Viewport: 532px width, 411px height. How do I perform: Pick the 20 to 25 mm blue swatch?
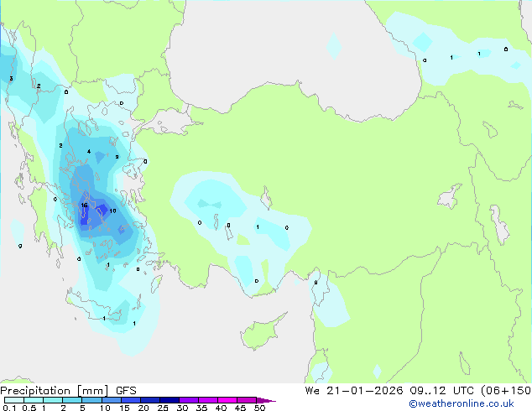click(x=149, y=400)
